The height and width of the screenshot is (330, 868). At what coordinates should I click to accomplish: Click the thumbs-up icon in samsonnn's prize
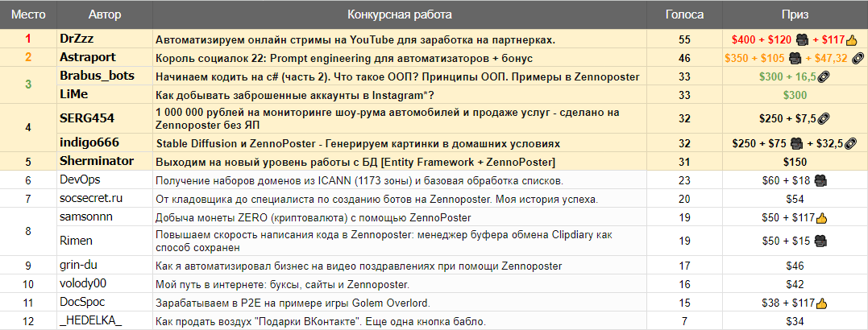821,217
